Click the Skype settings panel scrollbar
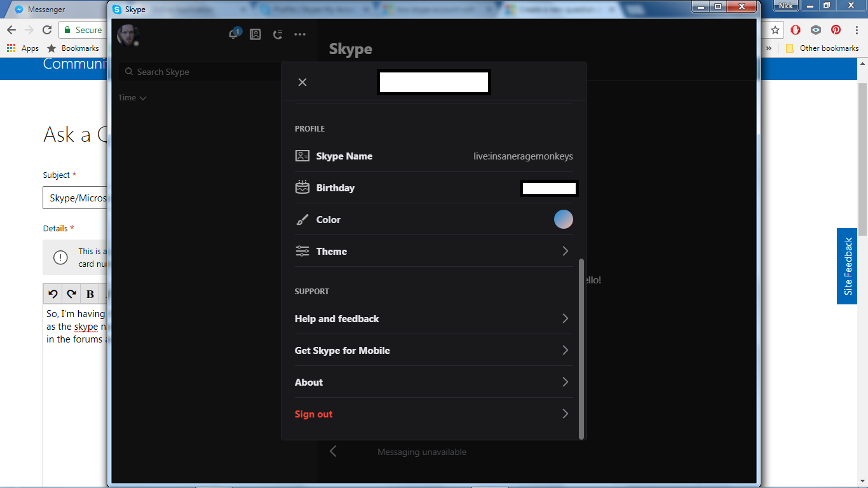This screenshot has height=488, width=868. tap(581, 349)
